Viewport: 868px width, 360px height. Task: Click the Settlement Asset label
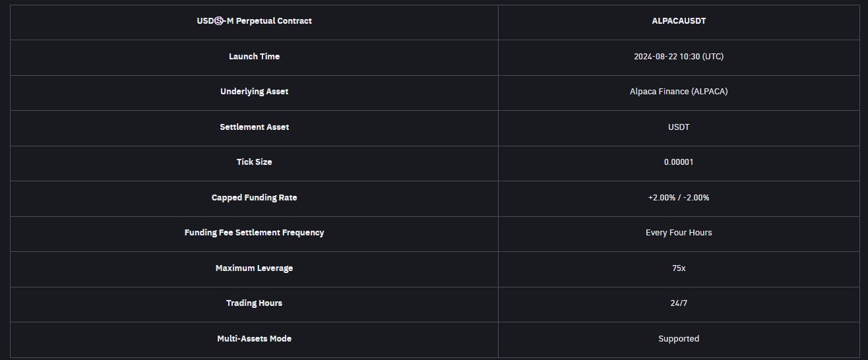(254, 127)
